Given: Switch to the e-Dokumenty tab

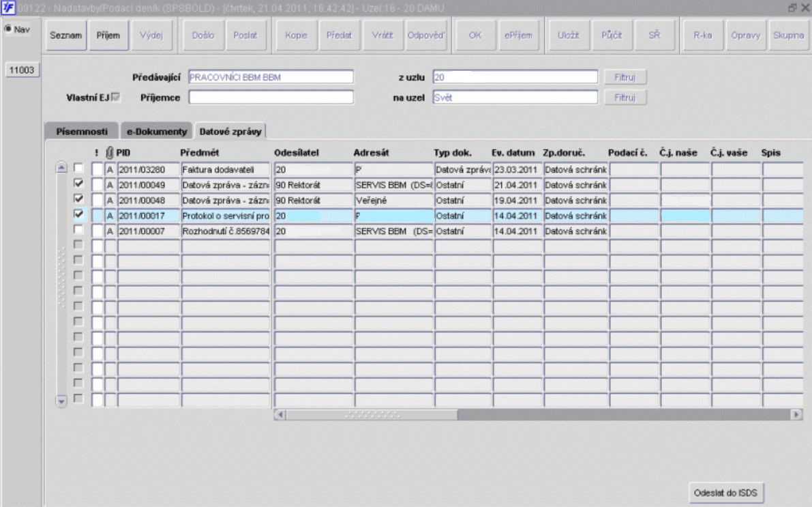Looking at the screenshot, I should pos(157,131).
